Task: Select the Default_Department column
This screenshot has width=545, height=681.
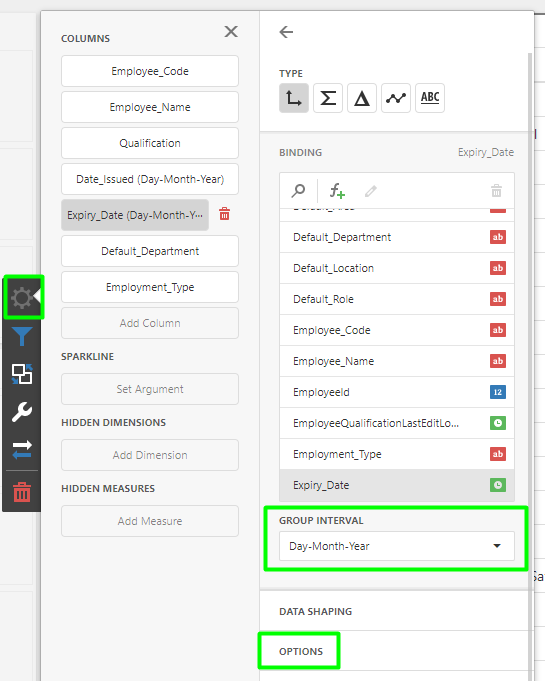Action: 150,251
